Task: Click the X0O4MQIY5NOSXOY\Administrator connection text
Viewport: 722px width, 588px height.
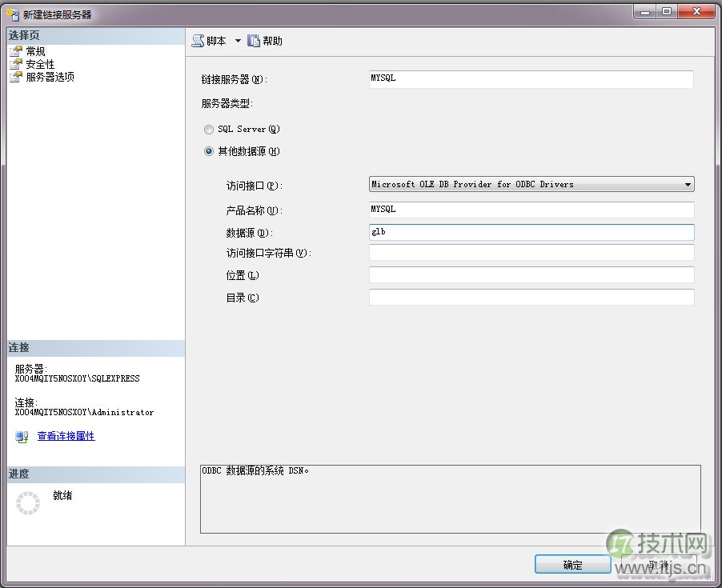Action: click(84, 412)
